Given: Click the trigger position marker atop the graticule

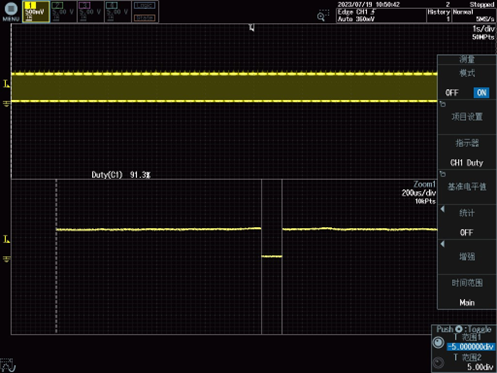Looking at the screenshot, I should [x=252, y=28].
